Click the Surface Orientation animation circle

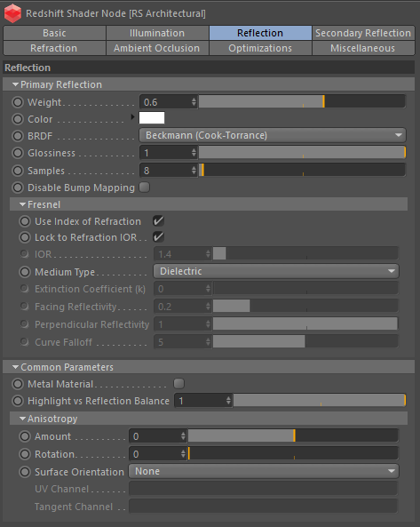[x=25, y=472]
